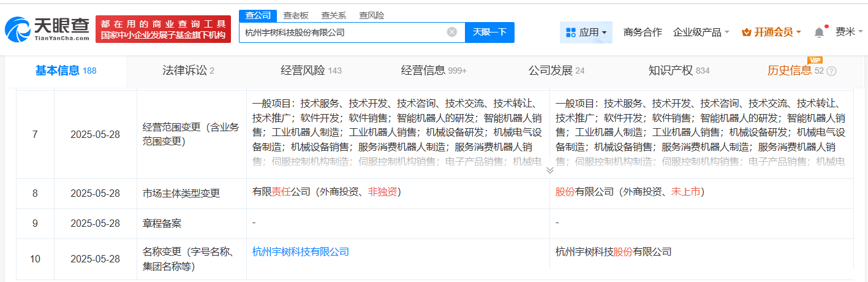868x282 pixels.
Task: Open 杭州宇树科技有限公司 company link
Action: [300, 251]
